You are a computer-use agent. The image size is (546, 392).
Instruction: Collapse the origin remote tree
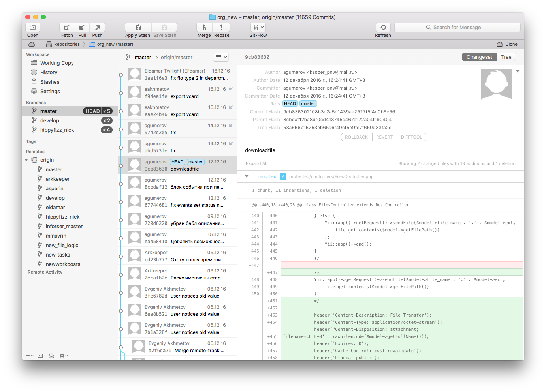[x=26, y=160]
